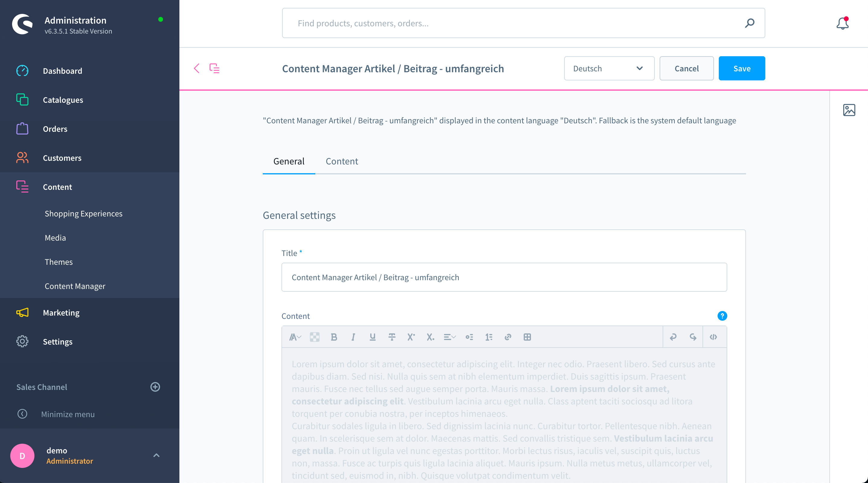Open the Content Manager submenu item
The width and height of the screenshot is (868, 483).
coord(75,286)
